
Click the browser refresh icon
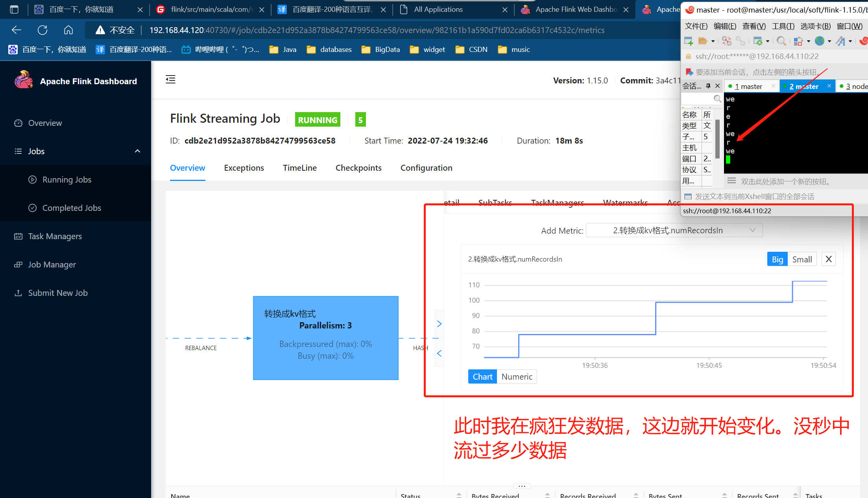(42, 30)
